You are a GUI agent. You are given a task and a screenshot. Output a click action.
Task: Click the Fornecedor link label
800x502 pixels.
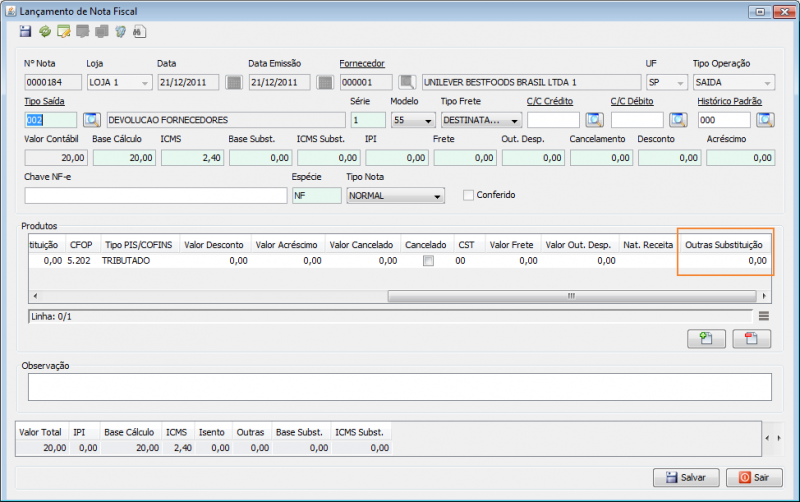(x=362, y=63)
